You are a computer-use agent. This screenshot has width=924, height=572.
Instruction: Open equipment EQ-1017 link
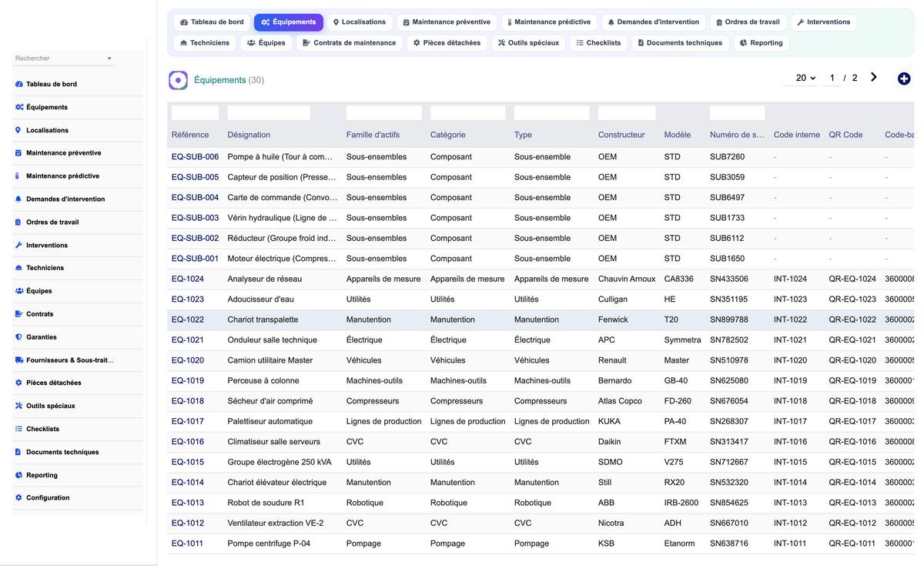point(188,422)
